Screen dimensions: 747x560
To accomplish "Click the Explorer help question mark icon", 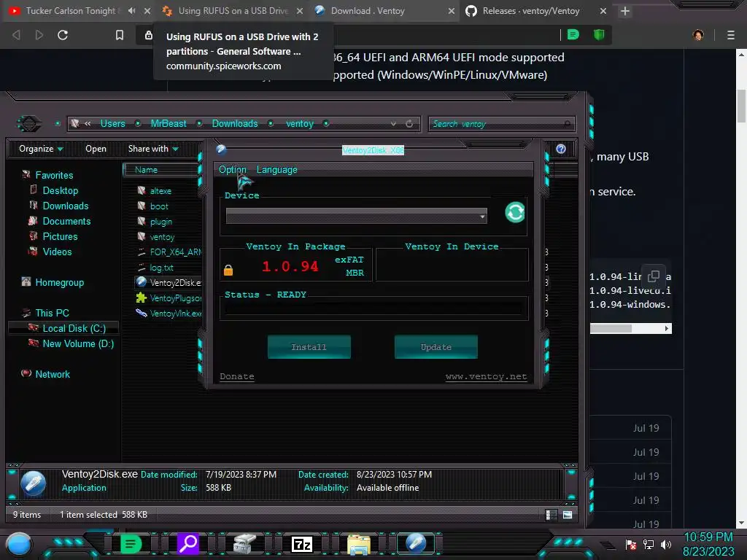I will [x=561, y=149].
